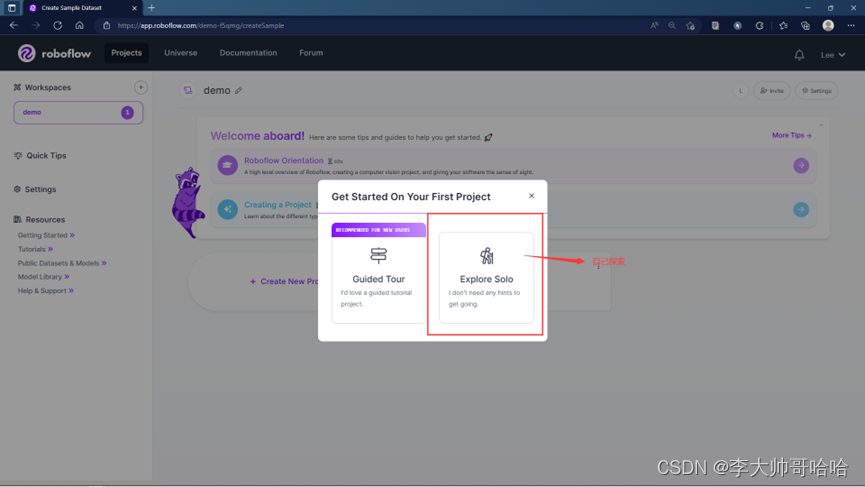
Task: Open a new browser tab
Action: tap(151, 8)
